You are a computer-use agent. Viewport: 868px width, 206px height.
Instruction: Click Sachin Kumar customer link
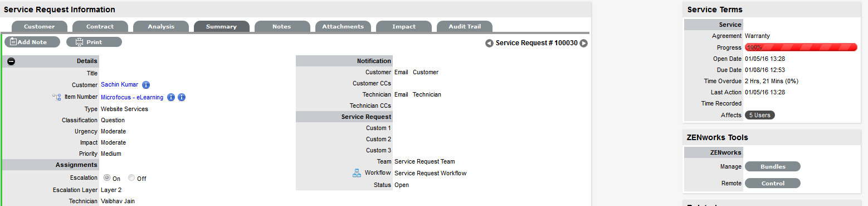119,85
